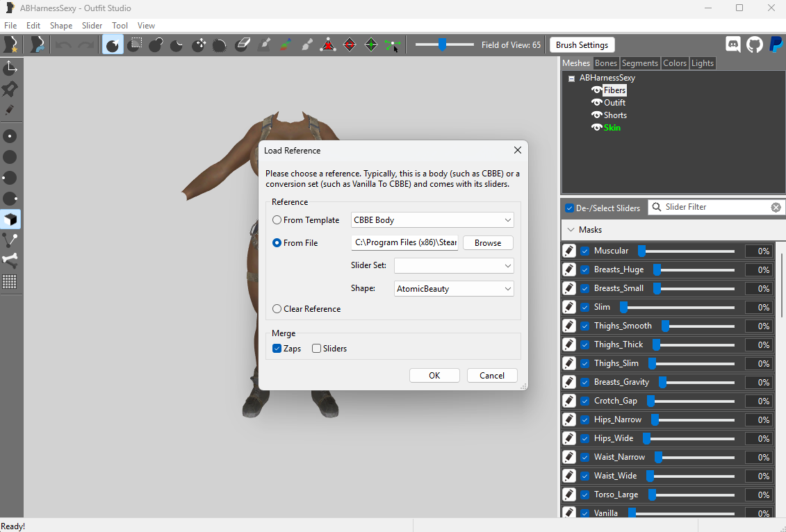
Task: Open the Slider Set dropdown
Action: pos(454,265)
